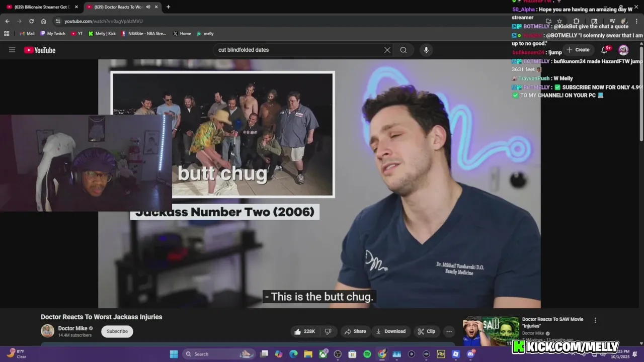Open Doctor Mike channel avatar
Viewport: 644px width, 362px height.
pos(47,331)
